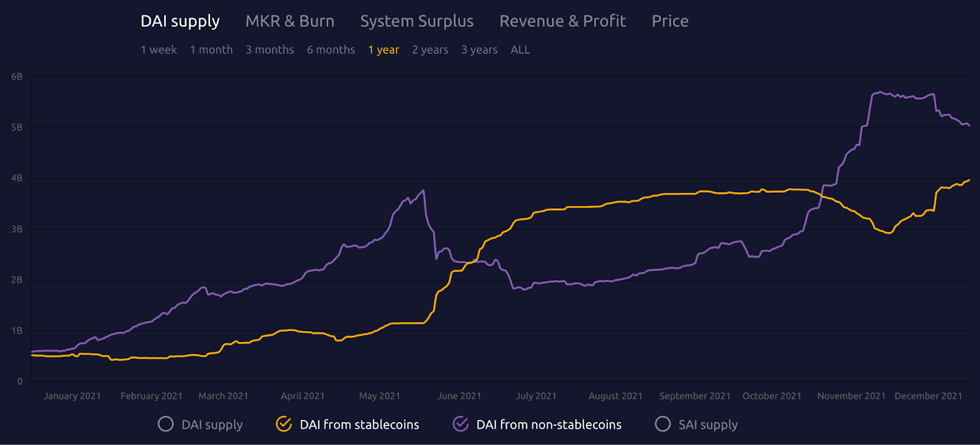
Task: Click the November 2021 axis label
Action: click(x=851, y=396)
